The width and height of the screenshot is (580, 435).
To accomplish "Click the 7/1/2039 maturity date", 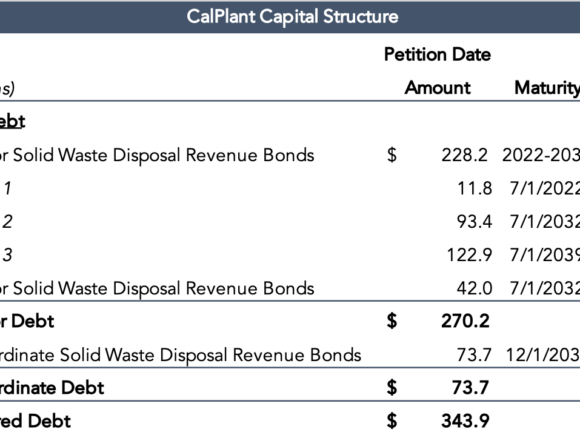I will (x=545, y=255).
